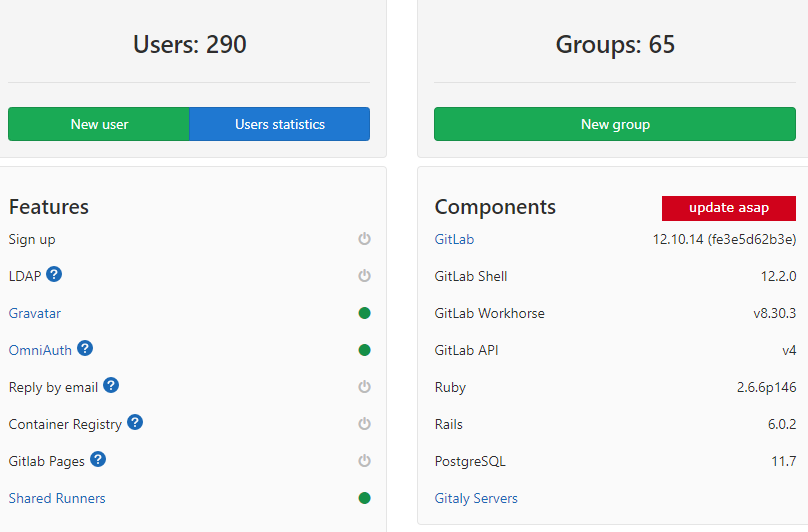
Task: Open the Gravatar link
Action: (x=35, y=313)
